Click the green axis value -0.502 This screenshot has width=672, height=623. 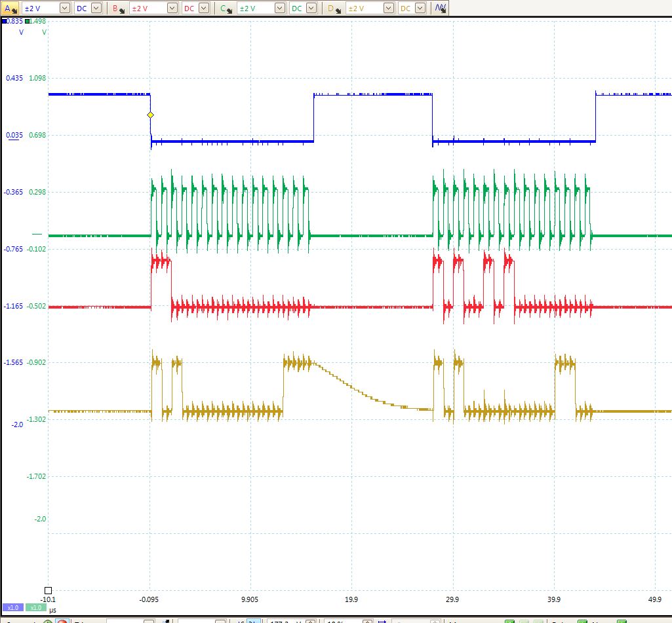coord(37,306)
